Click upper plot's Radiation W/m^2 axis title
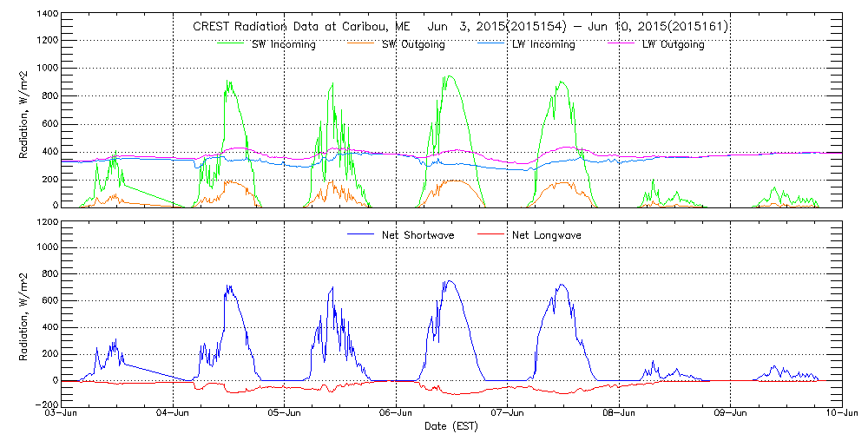868x434 pixels. click(x=26, y=111)
